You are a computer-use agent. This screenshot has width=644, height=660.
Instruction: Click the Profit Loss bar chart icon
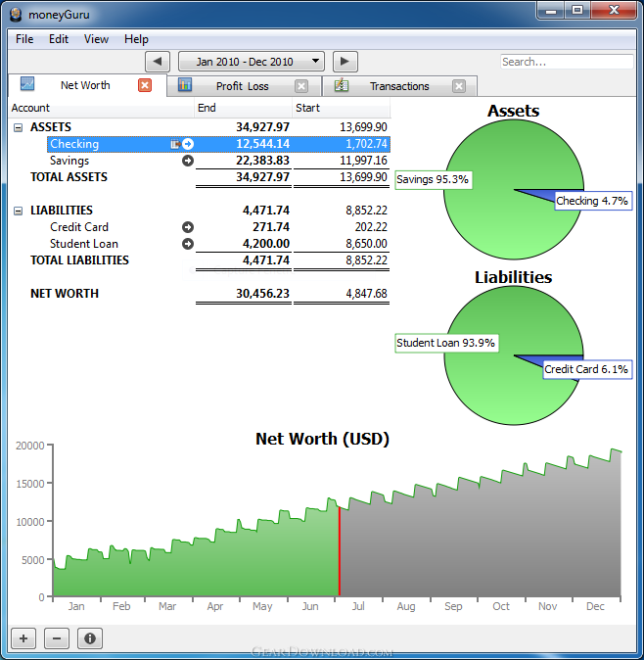(x=185, y=85)
